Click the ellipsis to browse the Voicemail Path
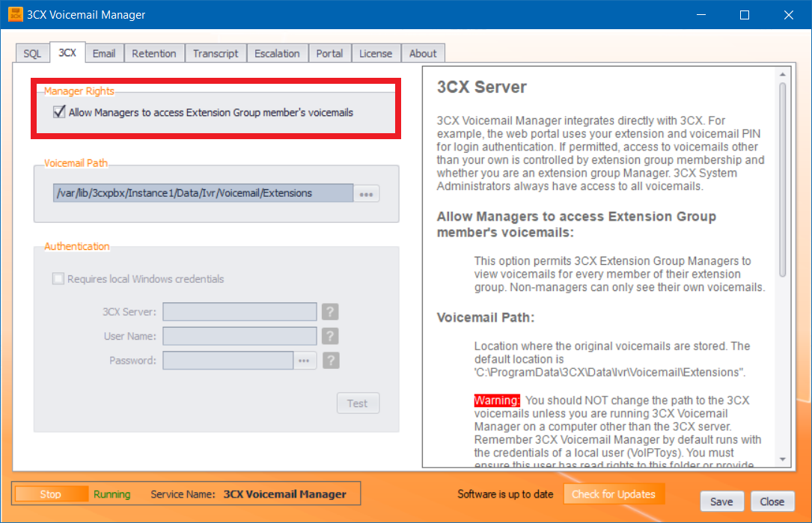 coord(366,192)
